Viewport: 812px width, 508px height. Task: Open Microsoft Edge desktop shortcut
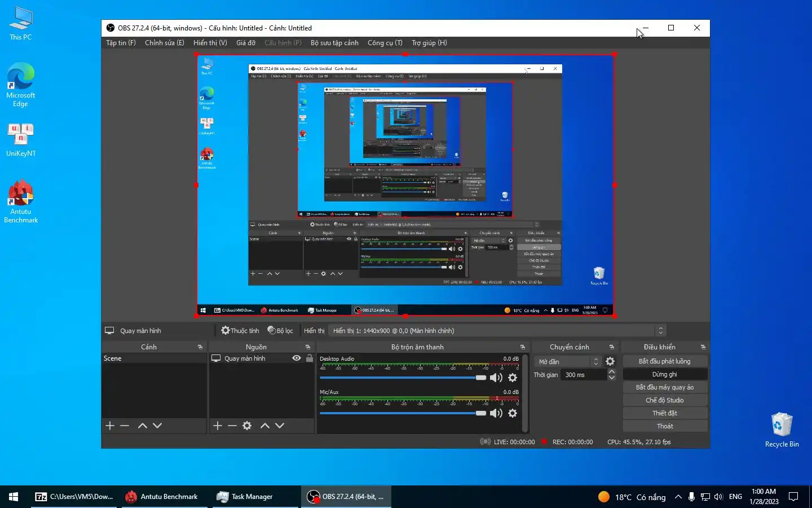click(x=21, y=85)
